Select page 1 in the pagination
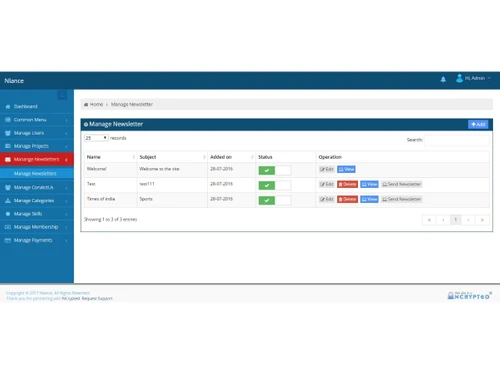Image resolution: width=500 pixels, height=375 pixels. click(x=456, y=220)
